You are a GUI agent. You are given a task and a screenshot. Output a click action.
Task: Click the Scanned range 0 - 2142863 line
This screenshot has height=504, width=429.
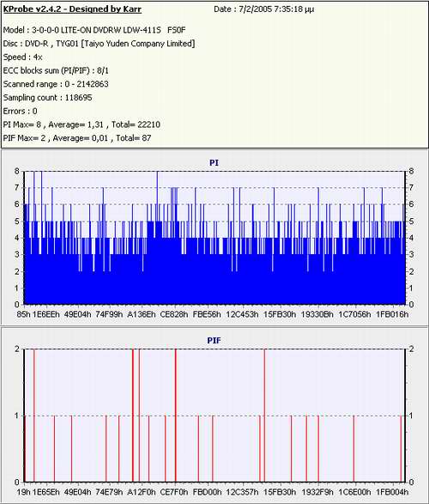56,84
